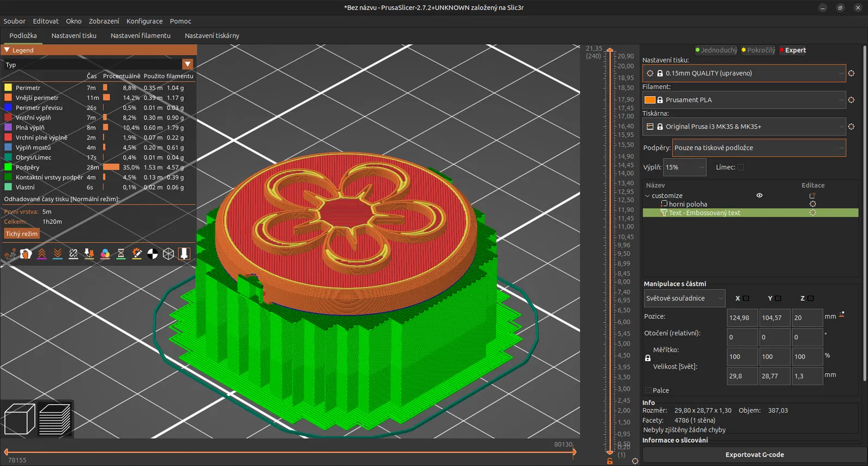Open print settings preset 0.15mm QUALITY dropdown
This screenshot has width=868, height=466.
(x=744, y=73)
